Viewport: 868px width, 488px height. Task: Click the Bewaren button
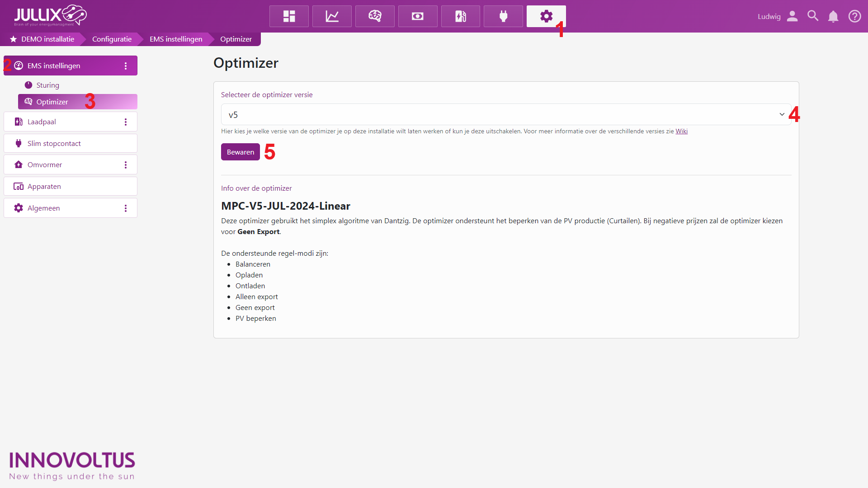click(240, 152)
